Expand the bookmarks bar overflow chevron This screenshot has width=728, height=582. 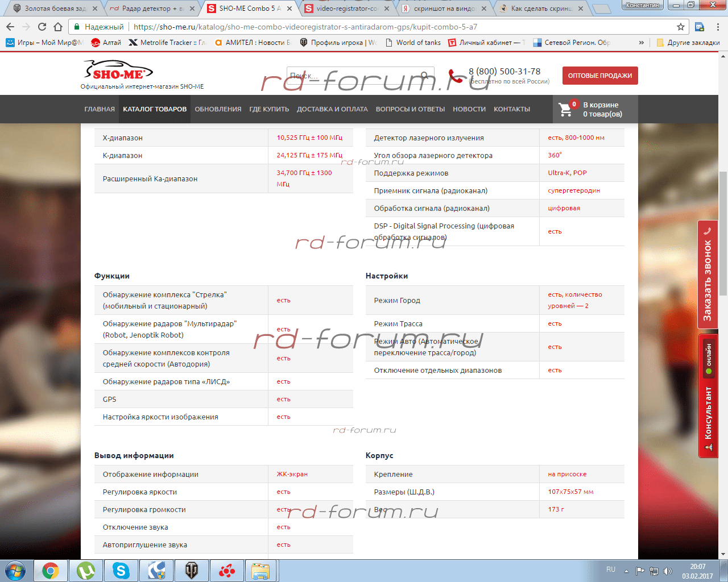coord(642,43)
